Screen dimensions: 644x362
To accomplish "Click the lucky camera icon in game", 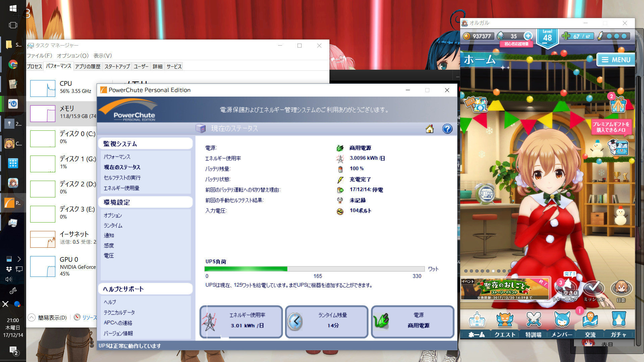I will point(476,105).
